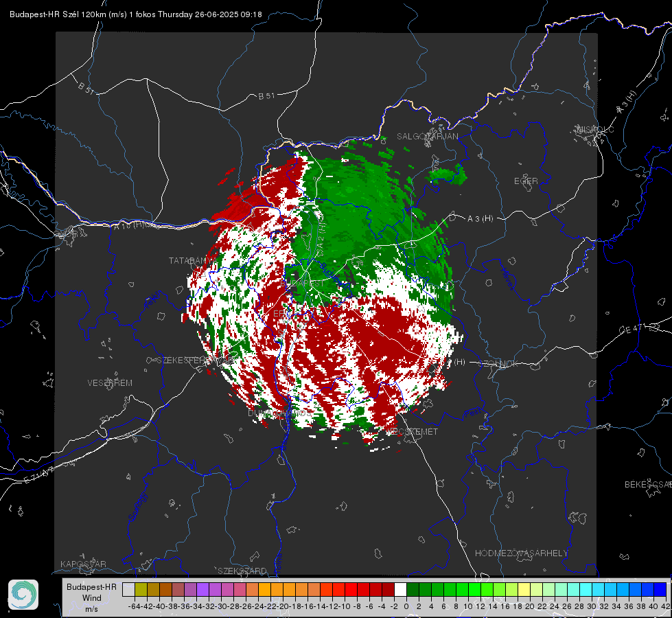672x618 pixels.
Task: Click the KECSKEMÉT city label
Action: tap(413, 431)
